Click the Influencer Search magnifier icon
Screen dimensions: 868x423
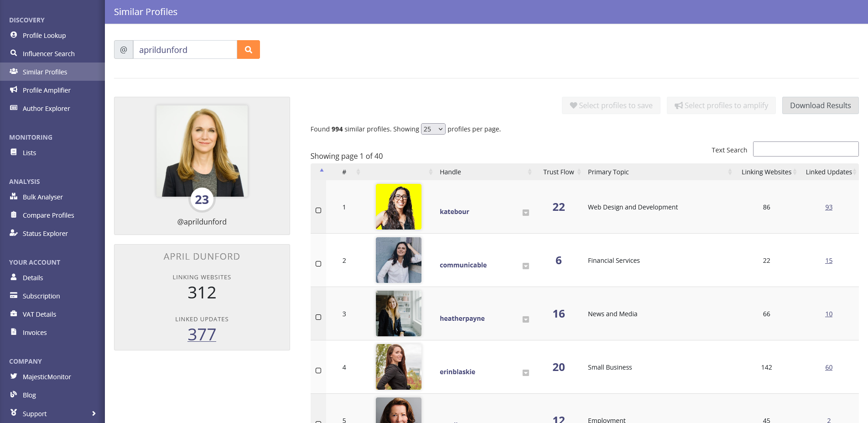point(14,53)
